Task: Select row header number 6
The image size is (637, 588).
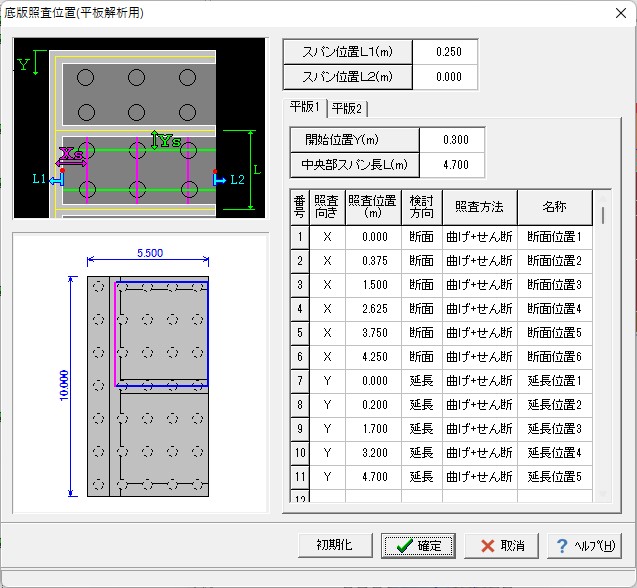Action: [300, 357]
